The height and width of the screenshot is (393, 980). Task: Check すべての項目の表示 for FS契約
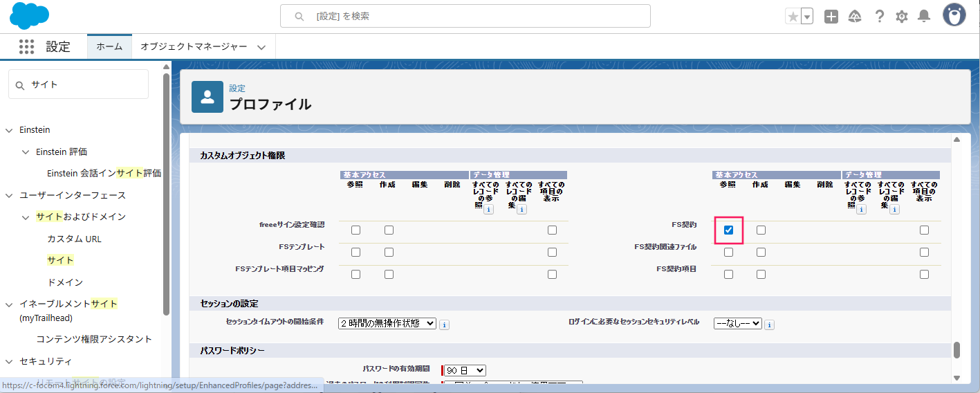tap(924, 230)
